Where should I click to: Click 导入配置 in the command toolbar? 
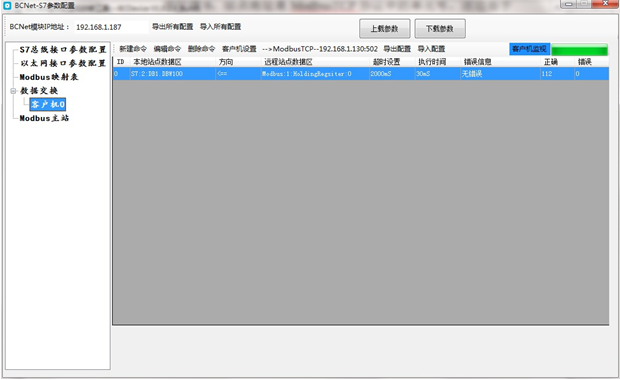point(431,49)
